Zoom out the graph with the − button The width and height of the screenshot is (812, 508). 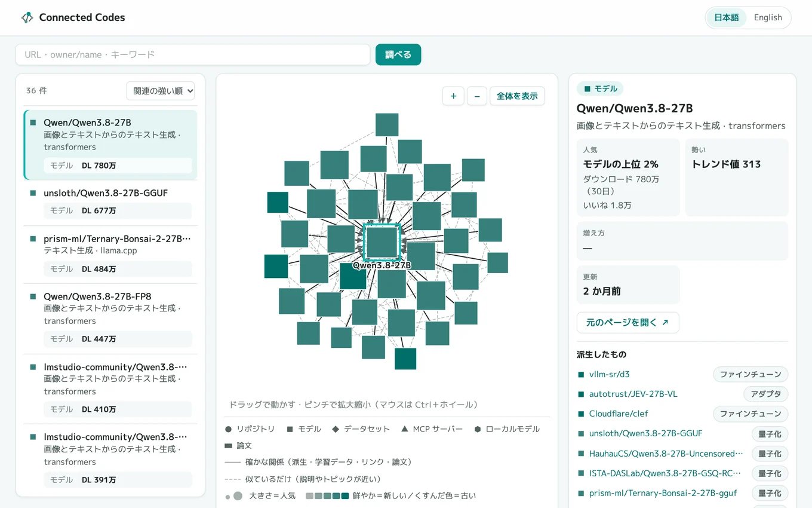(x=477, y=96)
